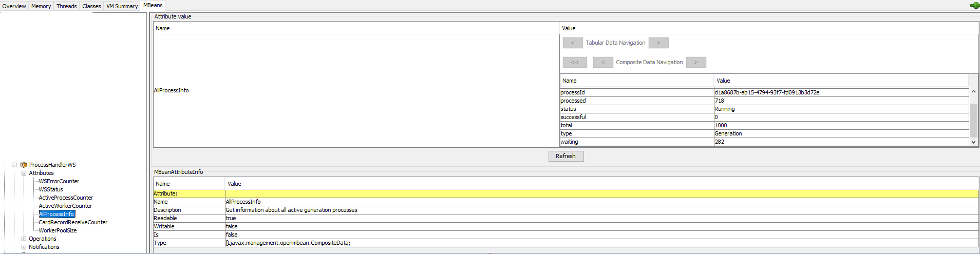The image size is (980, 254).
Task: Expand the Notifications tree node
Action: tap(24, 247)
